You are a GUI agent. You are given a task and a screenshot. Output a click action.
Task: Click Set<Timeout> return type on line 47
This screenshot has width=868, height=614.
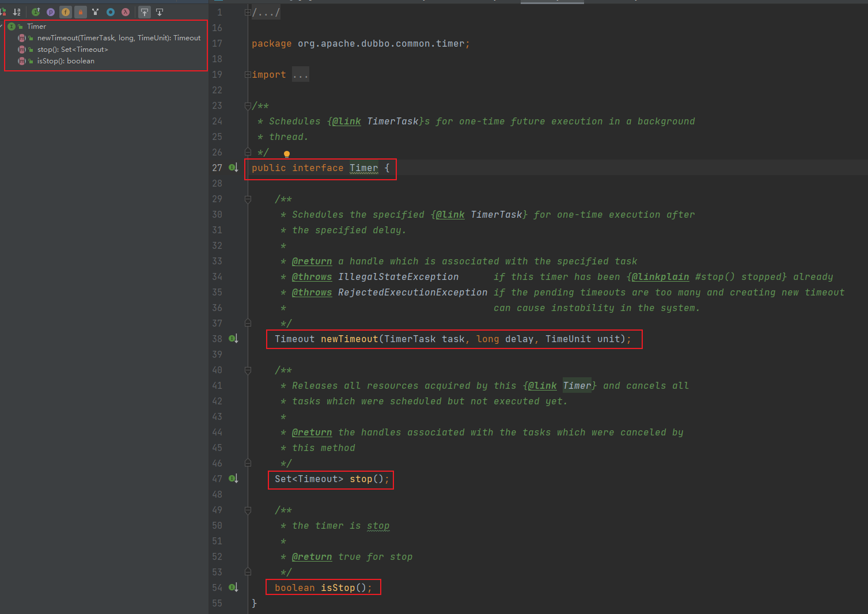click(x=309, y=479)
